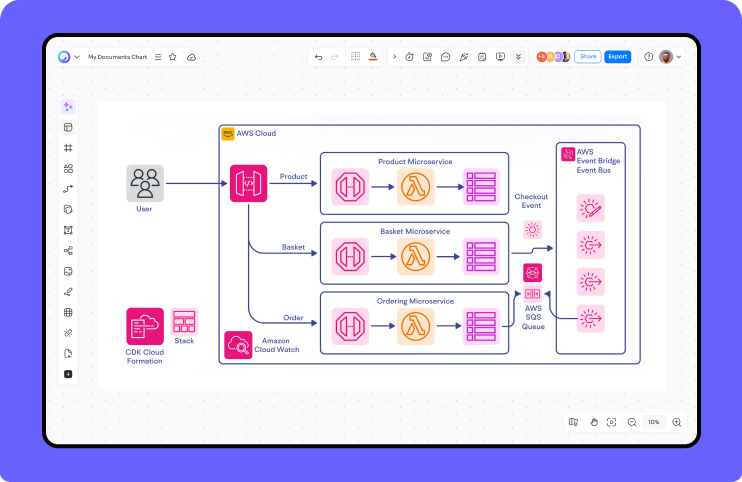Click the 10% zoom level field
Image resolution: width=742 pixels, height=482 pixels.
tap(654, 422)
